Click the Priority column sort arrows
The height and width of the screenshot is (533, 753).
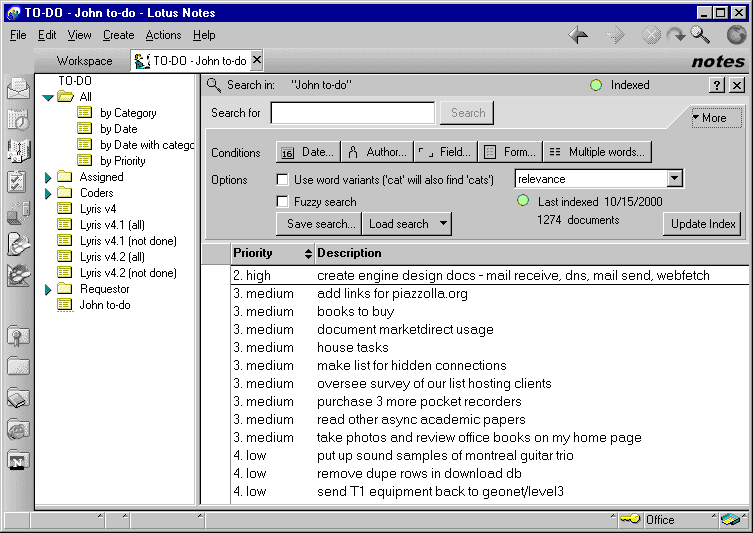click(308, 254)
